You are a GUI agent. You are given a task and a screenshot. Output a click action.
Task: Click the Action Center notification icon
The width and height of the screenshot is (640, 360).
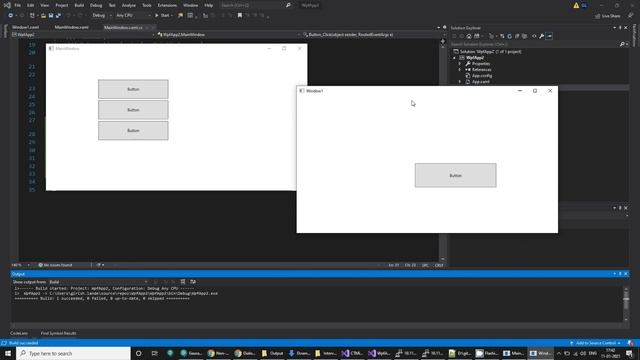point(629,353)
